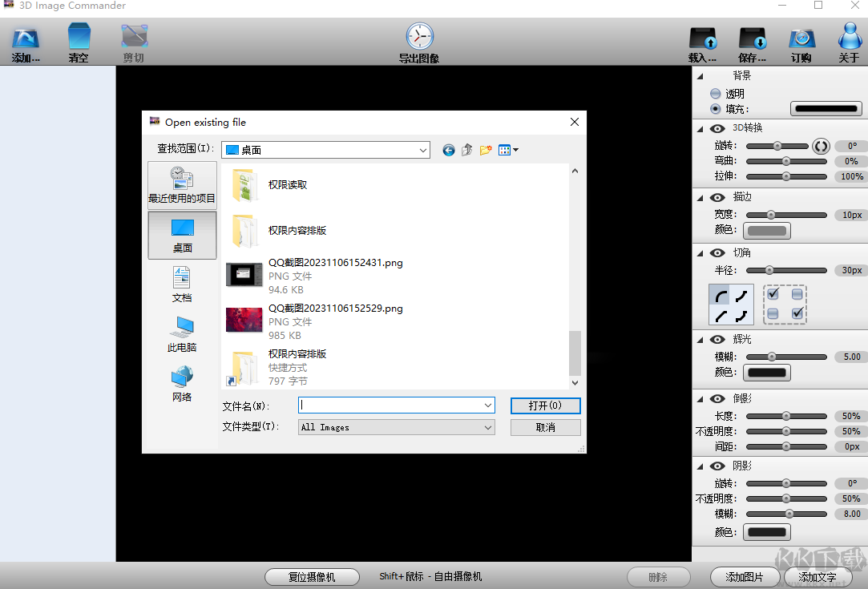The width and height of the screenshot is (868, 589).
Task: Select 文档 in the dialog sidebar
Action: click(182, 282)
